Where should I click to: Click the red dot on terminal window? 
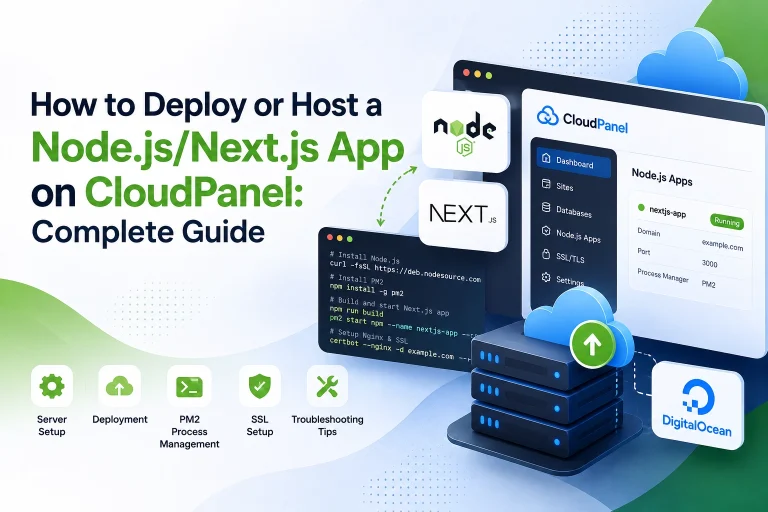(330, 237)
